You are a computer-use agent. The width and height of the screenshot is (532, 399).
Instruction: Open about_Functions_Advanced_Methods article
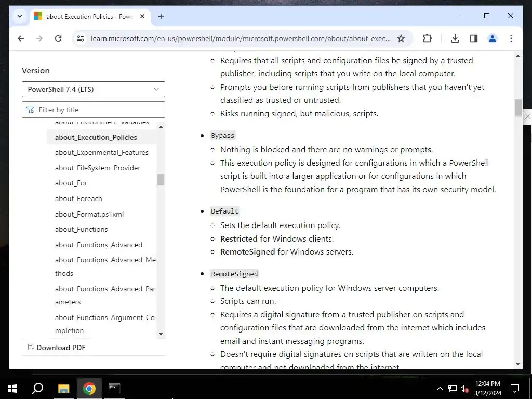coord(105,267)
